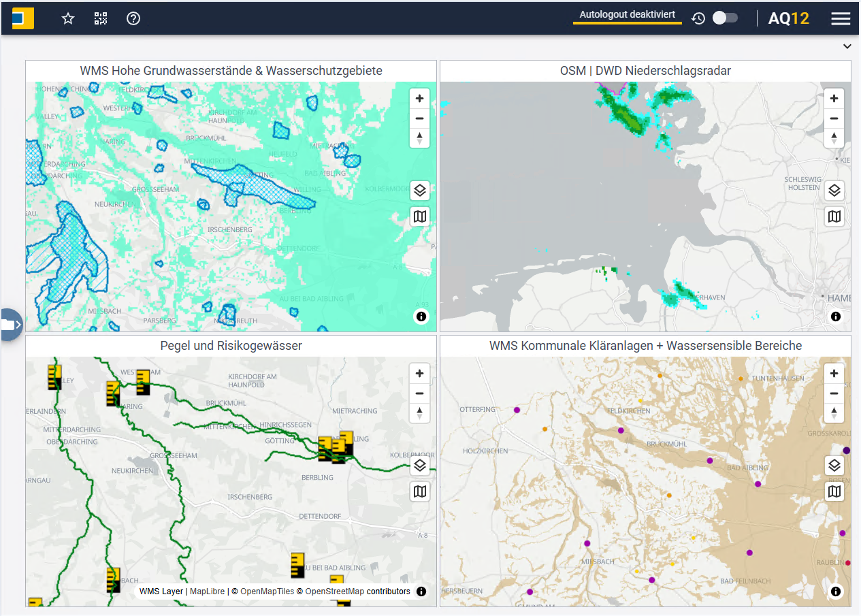Viewport: 861px width, 616px height.
Task: Open the hamburger main menu
Action: pyautogui.click(x=841, y=18)
